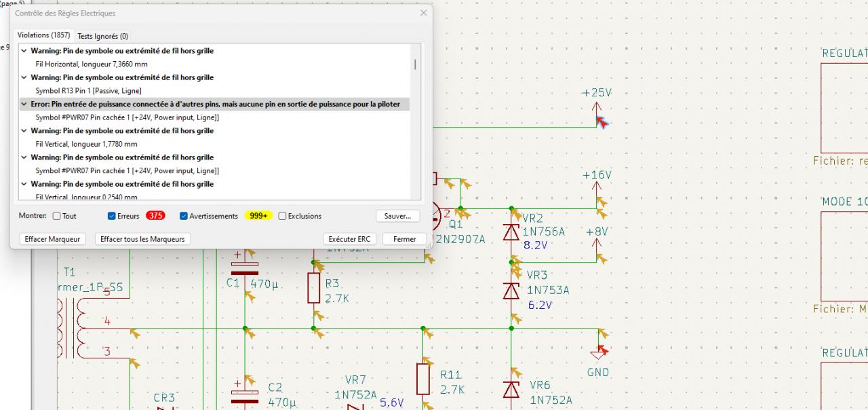The width and height of the screenshot is (868, 410).
Task: Close the dialog with Fermer
Action: pyautogui.click(x=405, y=239)
